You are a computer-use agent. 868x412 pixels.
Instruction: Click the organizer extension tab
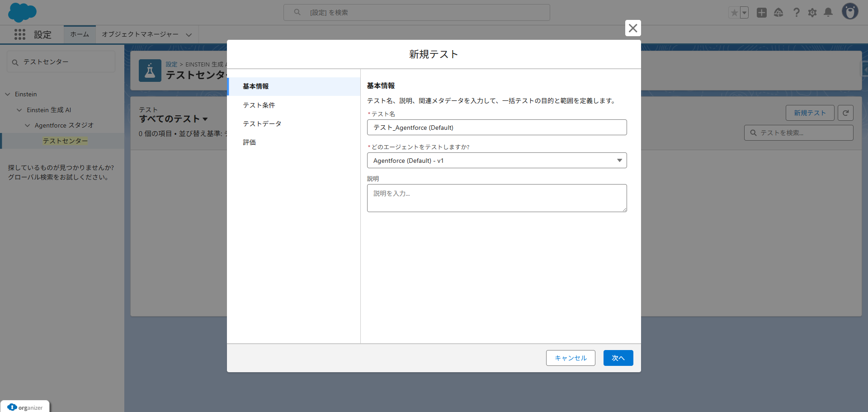[x=25, y=407]
